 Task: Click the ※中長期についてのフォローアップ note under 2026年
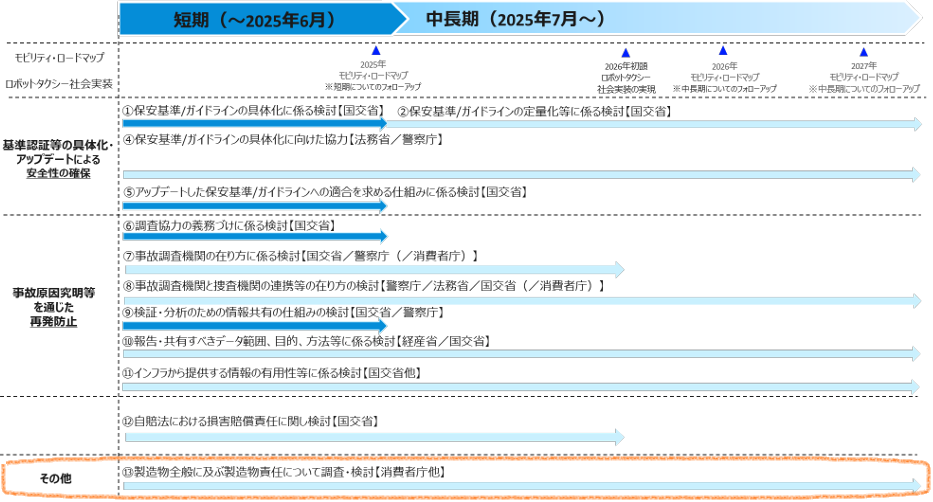click(x=725, y=88)
